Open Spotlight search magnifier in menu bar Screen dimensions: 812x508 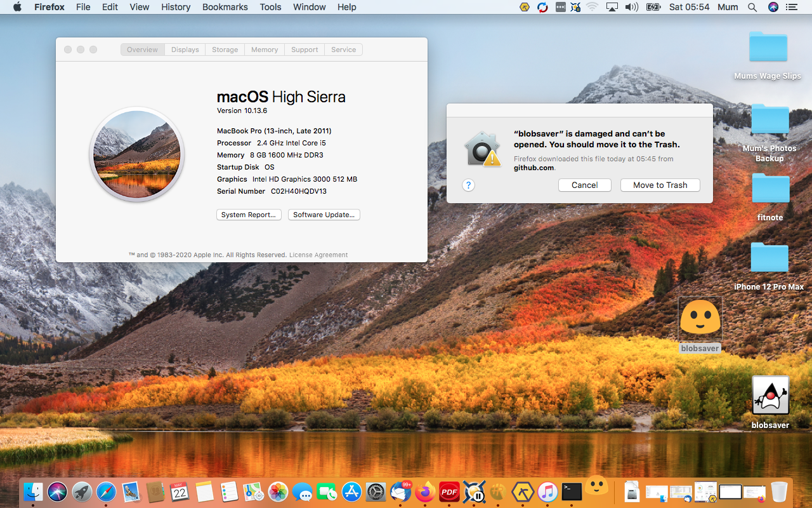coord(752,7)
